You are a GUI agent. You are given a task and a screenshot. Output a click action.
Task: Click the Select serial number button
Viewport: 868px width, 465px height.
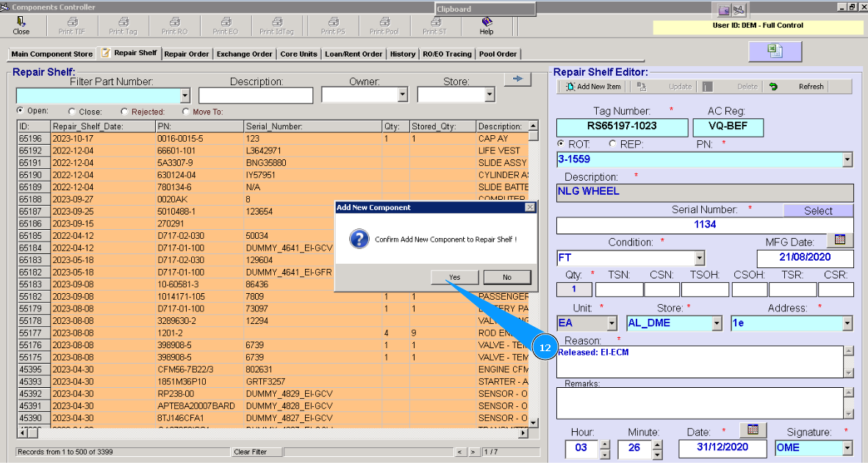click(817, 211)
